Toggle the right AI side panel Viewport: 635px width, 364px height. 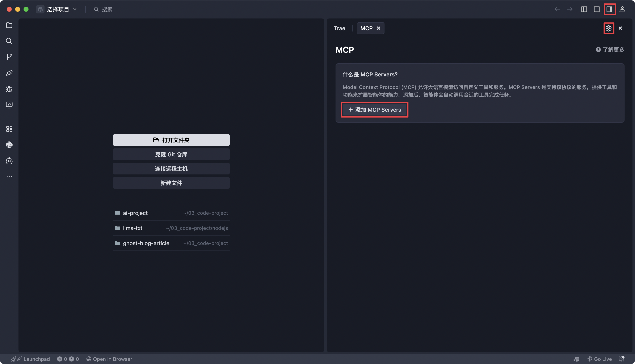click(x=609, y=9)
